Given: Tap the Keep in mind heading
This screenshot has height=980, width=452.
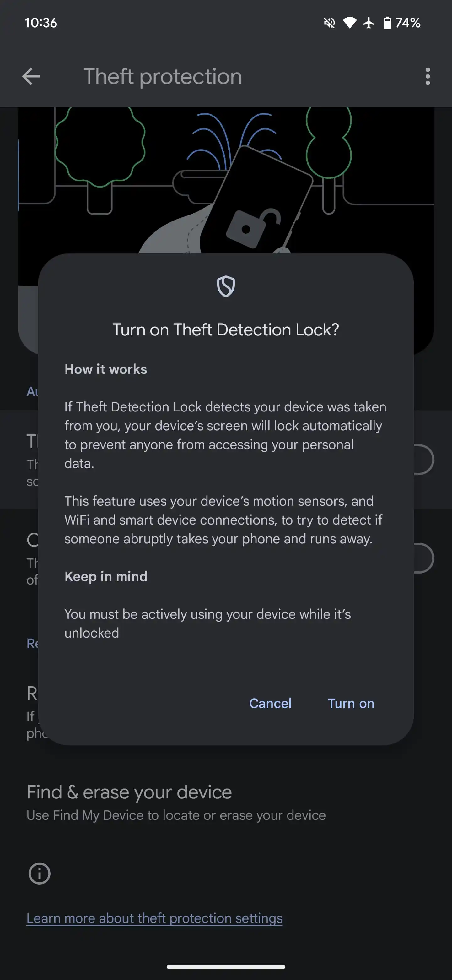Looking at the screenshot, I should (106, 576).
